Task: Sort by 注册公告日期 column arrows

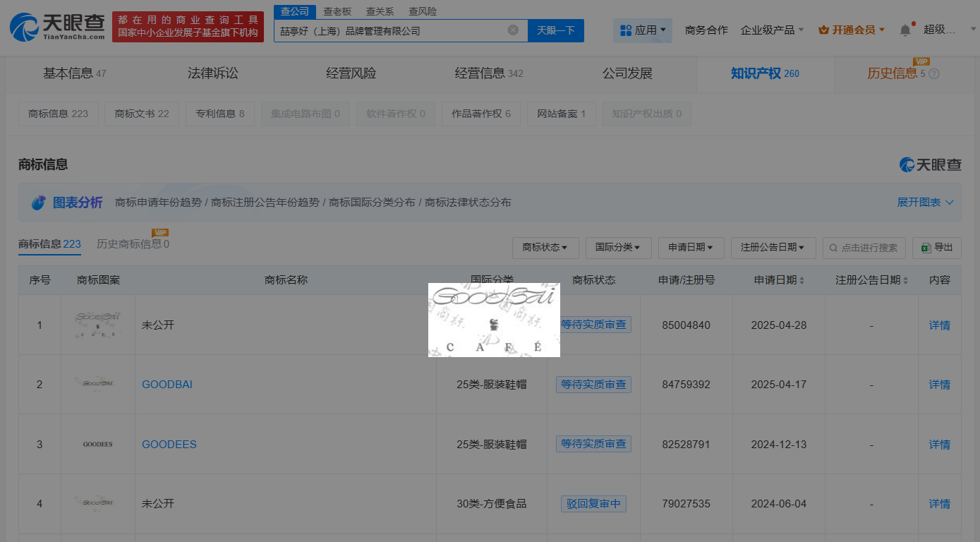Action: [905, 280]
